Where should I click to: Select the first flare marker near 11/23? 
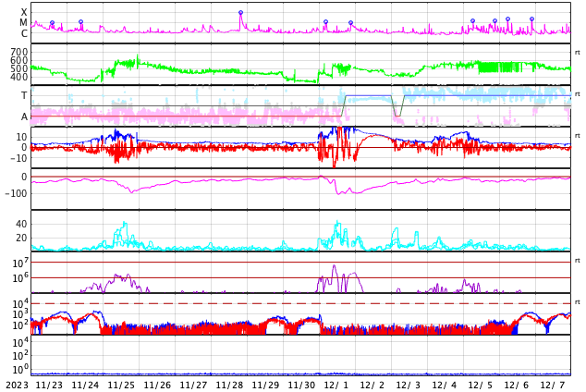click(x=52, y=23)
